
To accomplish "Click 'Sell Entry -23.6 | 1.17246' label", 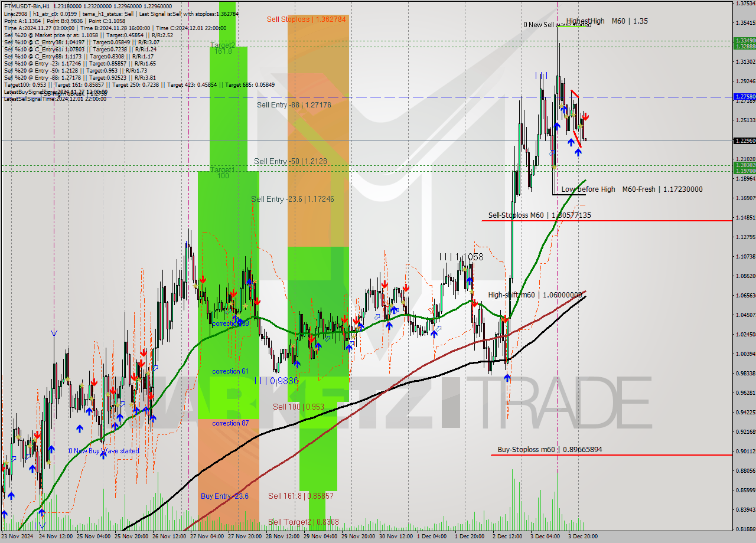I will pos(292,199).
